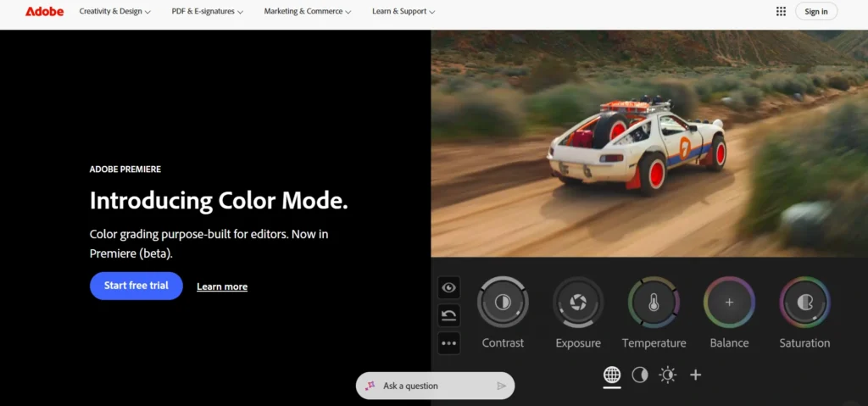Click the Saturation color wheel
868x406 pixels.
804,302
